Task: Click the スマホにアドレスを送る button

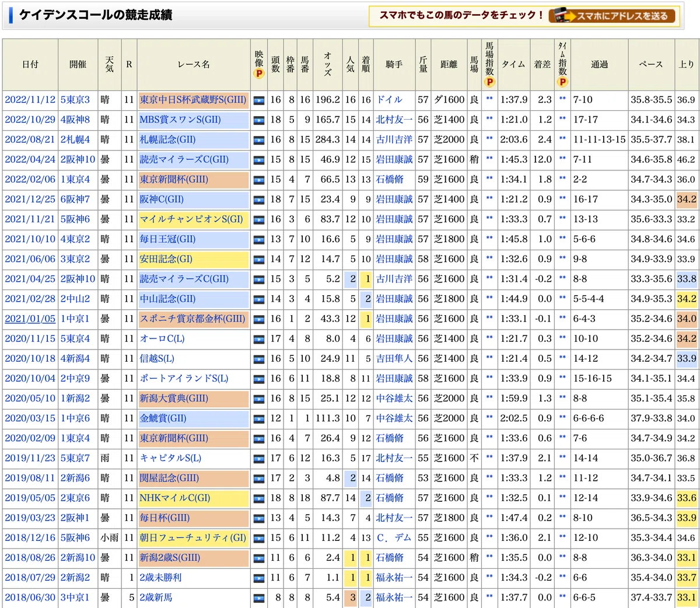Action: coord(612,16)
